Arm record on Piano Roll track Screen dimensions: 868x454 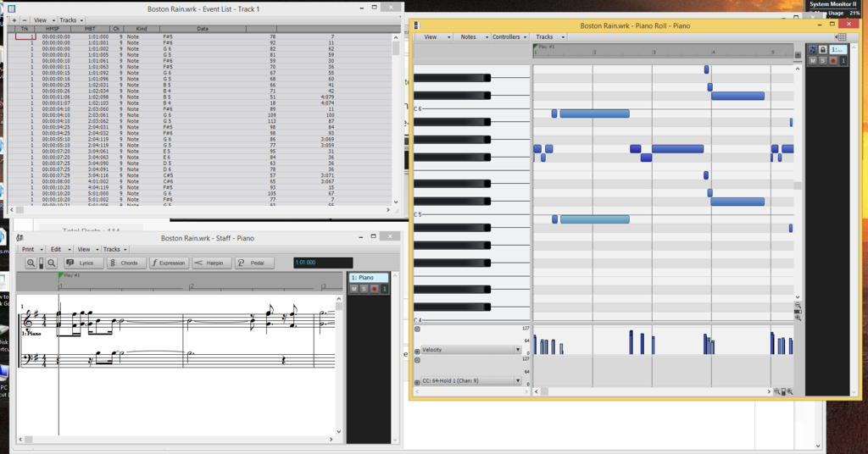pyautogui.click(x=832, y=61)
